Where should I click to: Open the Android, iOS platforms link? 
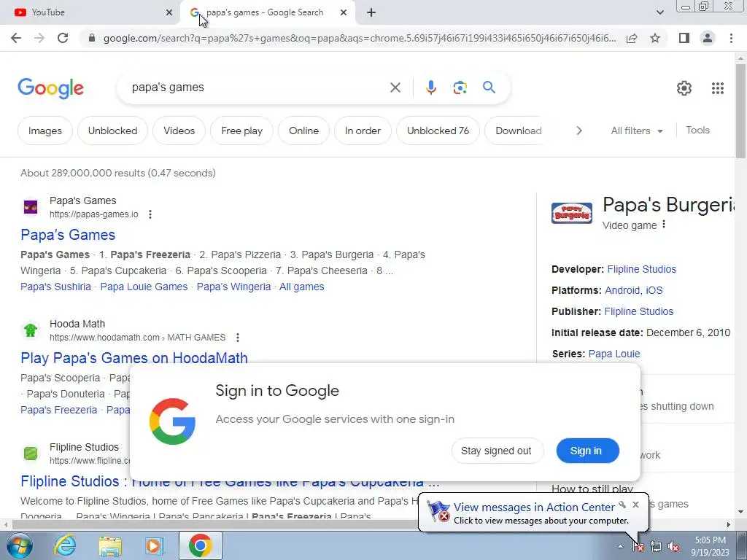click(x=633, y=290)
